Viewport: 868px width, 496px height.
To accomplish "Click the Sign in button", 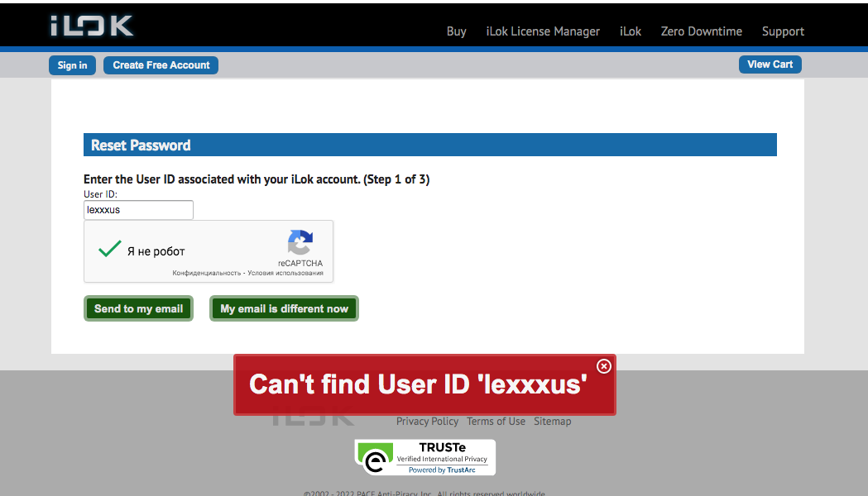I will pyautogui.click(x=73, y=65).
